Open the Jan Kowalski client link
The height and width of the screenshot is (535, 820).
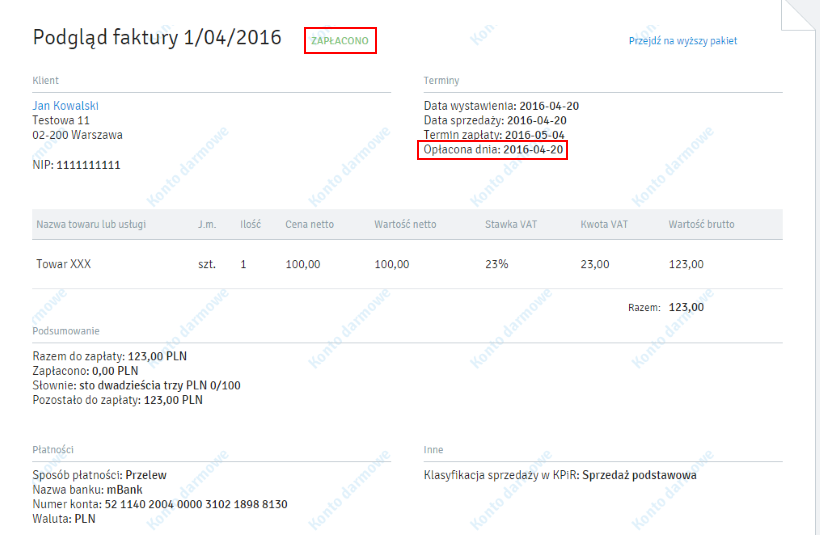65,106
